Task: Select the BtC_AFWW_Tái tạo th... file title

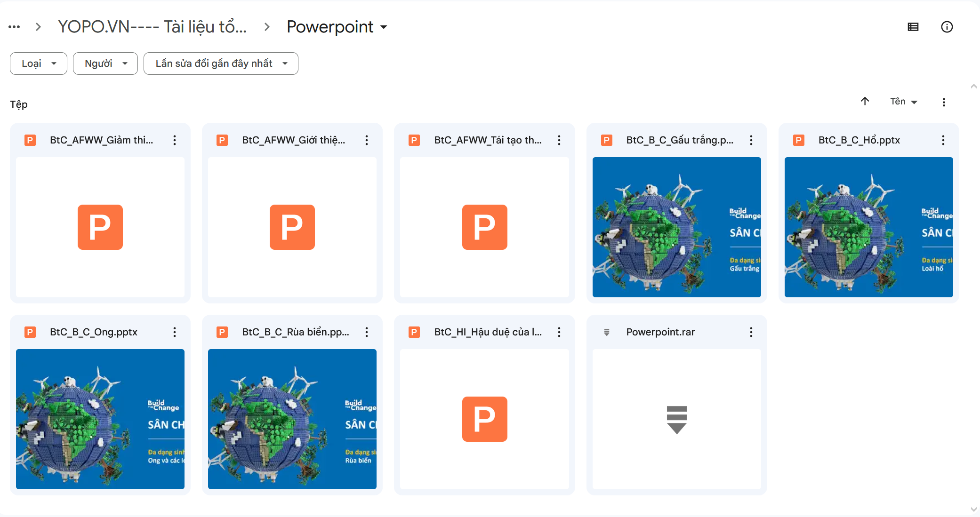Action: click(x=488, y=140)
